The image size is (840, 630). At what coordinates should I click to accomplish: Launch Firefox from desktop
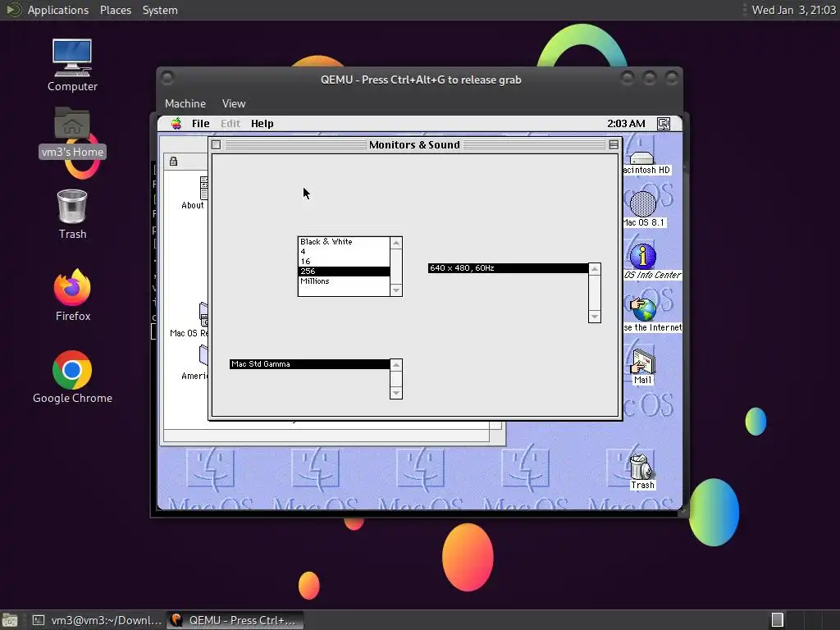click(x=72, y=287)
